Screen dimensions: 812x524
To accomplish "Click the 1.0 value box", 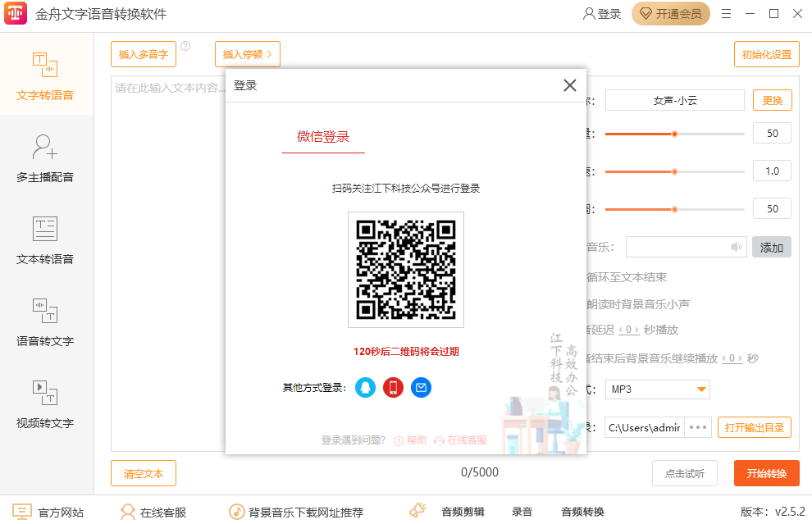I will tap(772, 171).
